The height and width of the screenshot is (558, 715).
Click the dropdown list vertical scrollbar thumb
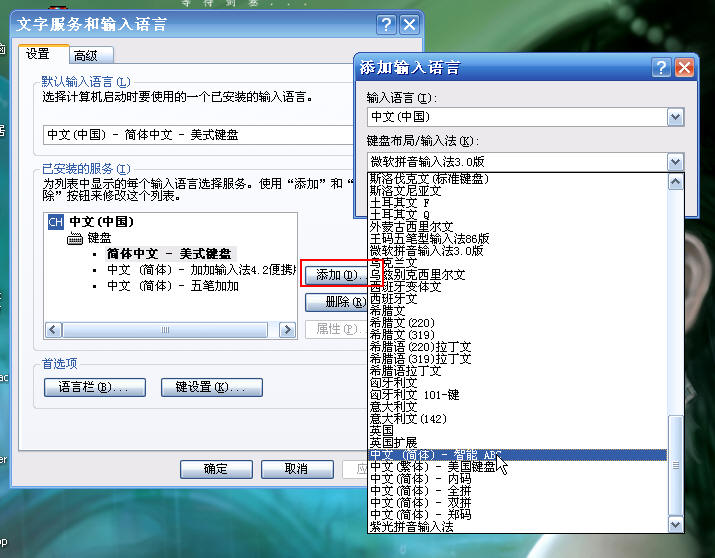(x=675, y=465)
